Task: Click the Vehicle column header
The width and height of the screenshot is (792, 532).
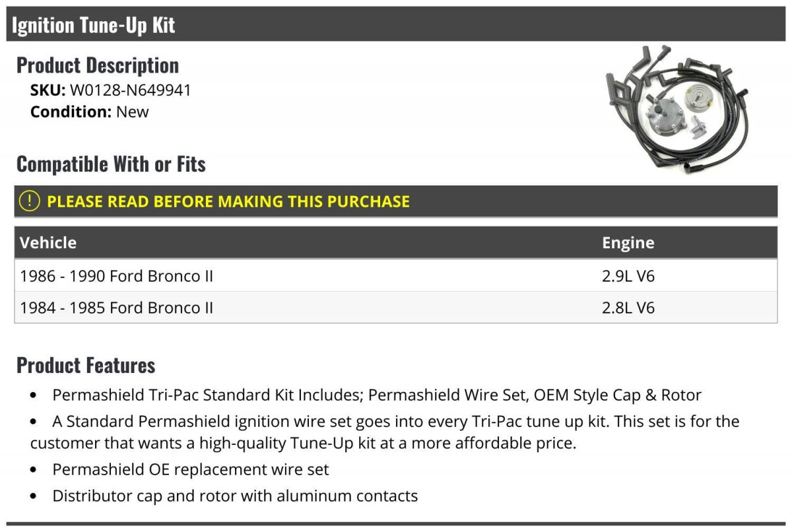Action: (48, 242)
